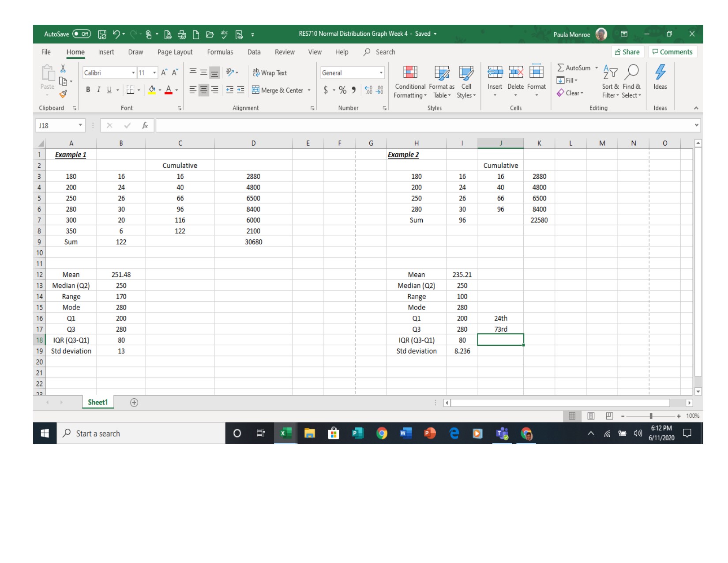Toggle AutoSave switch
This screenshot has width=728, height=563.
(82, 34)
